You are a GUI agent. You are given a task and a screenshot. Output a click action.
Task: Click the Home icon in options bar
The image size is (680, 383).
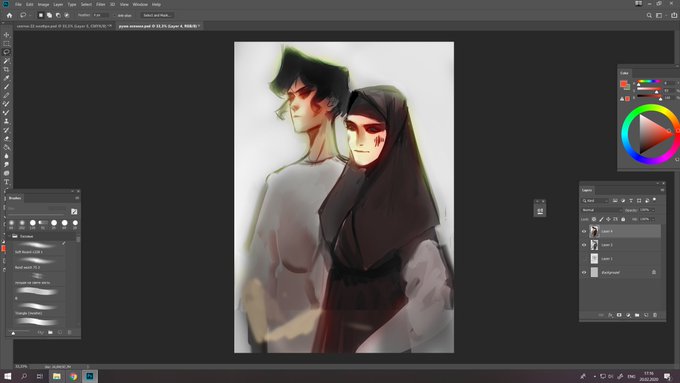[x=9, y=15]
